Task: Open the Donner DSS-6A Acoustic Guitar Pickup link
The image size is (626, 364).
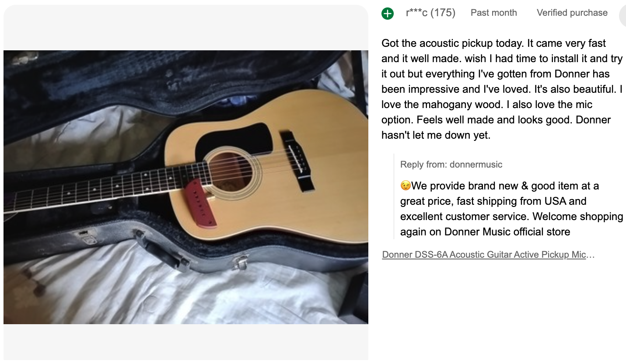Action: pos(488,255)
